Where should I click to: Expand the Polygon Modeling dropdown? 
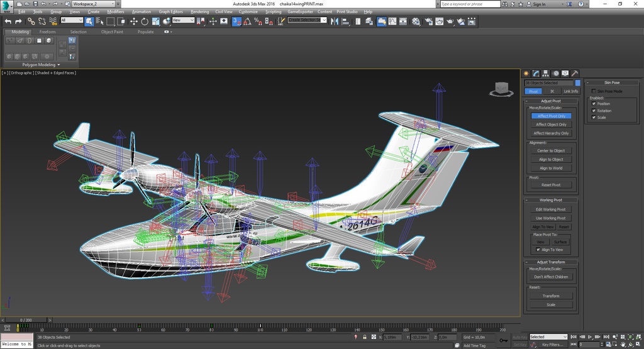[x=41, y=65]
